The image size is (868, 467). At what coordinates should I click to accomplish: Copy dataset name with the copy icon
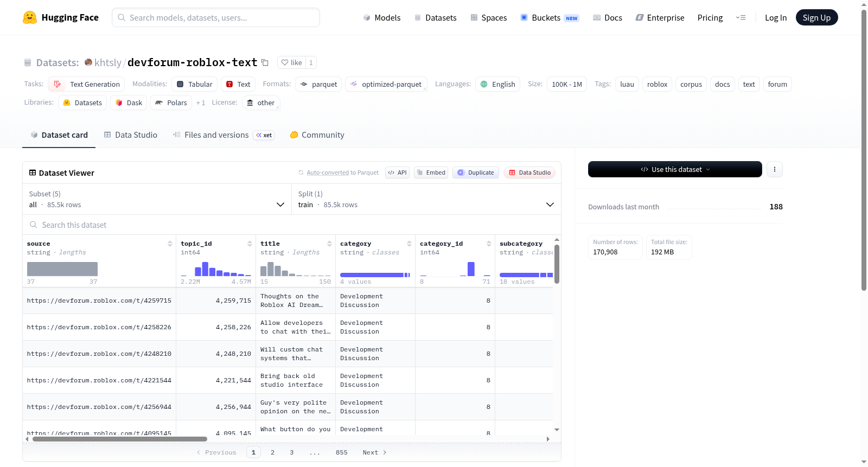(x=265, y=62)
